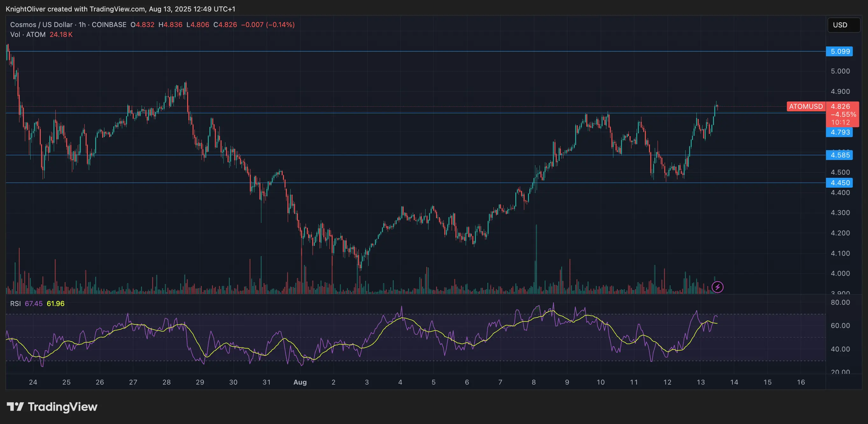The height and width of the screenshot is (424, 868).
Task: Click the purple RSI value 67.45
Action: click(34, 303)
